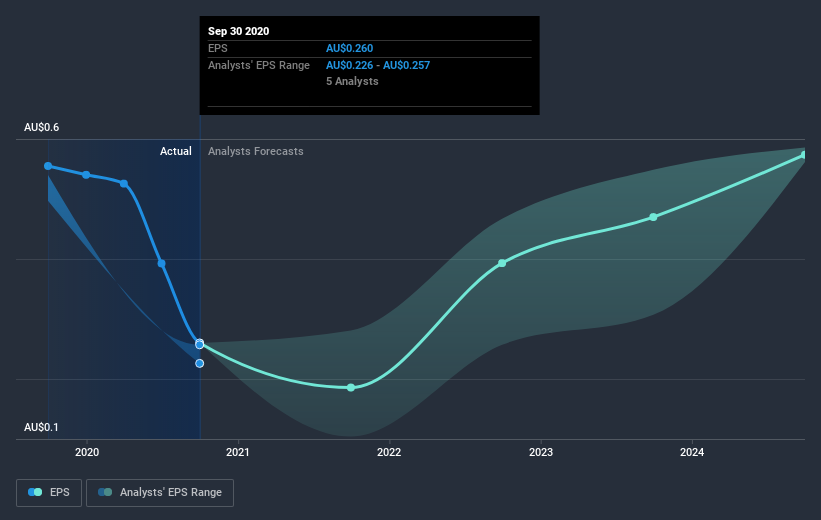Image resolution: width=821 pixels, height=520 pixels.
Task: Click the 2020 x-axis label
Action: click(87, 452)
